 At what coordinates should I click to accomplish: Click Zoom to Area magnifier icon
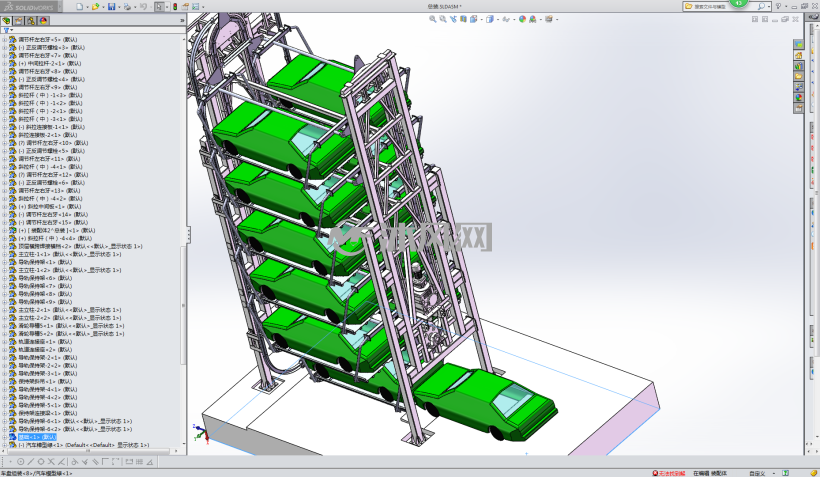click(x=443, y=19)
